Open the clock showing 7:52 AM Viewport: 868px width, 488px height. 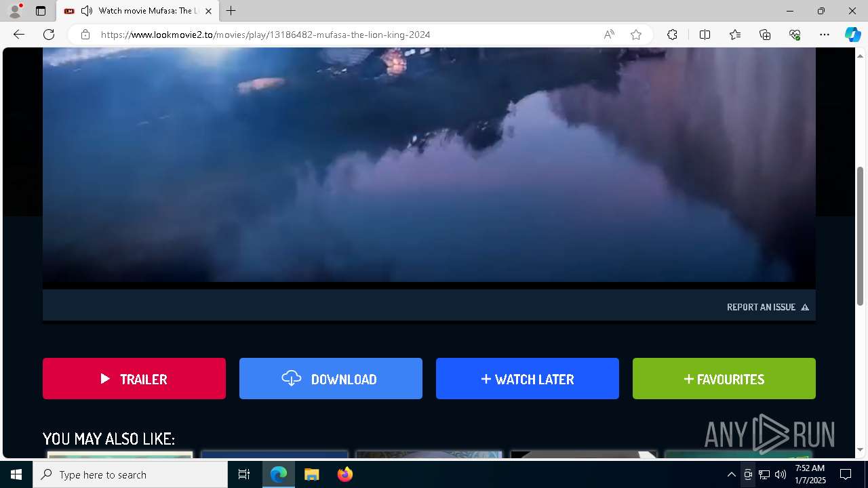810,474
